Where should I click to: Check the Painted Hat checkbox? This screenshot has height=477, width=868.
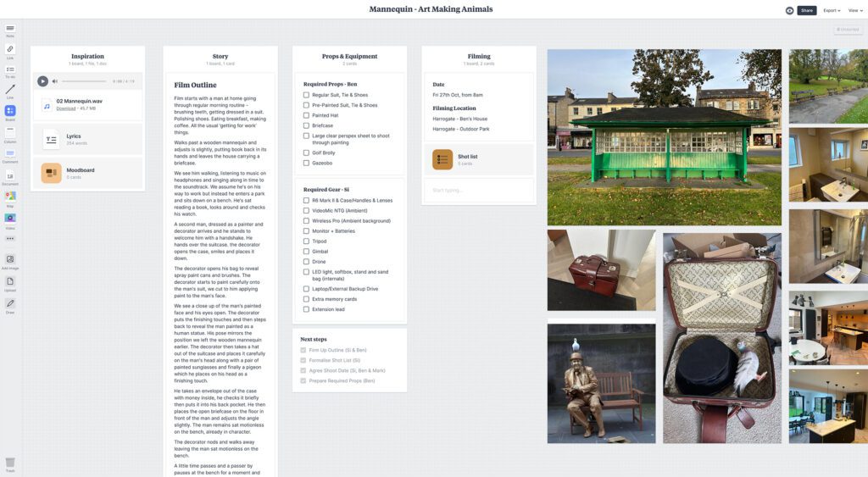click(306, 115)
